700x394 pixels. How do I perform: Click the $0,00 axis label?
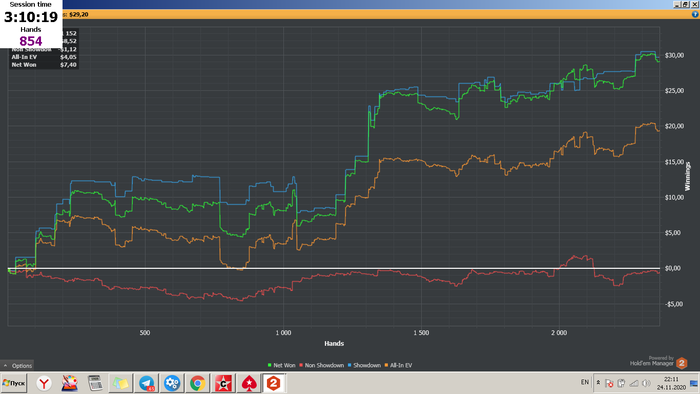click(673, 268)
